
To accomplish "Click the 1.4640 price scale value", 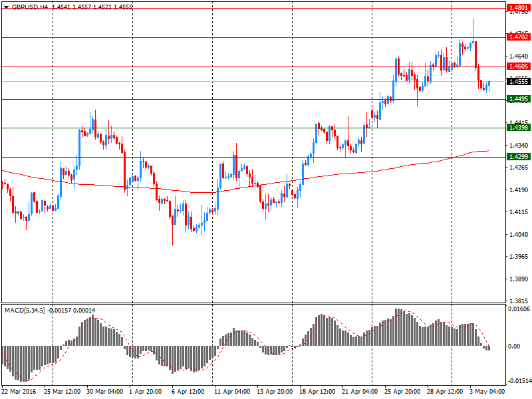I will click(x=519, y=57).
